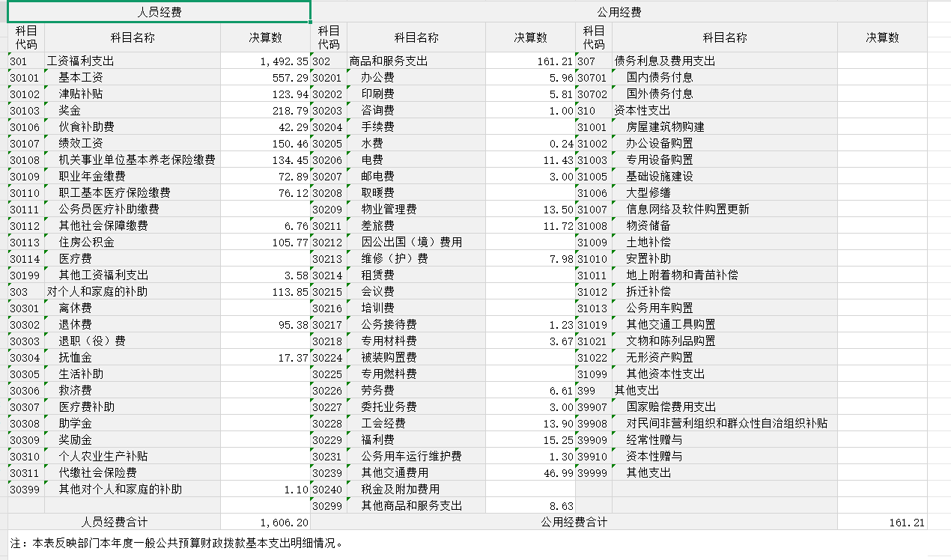Viewport: 951px width, 560px height.
Task: Click the 退休费 name cell
Action: tap(133, 325)
